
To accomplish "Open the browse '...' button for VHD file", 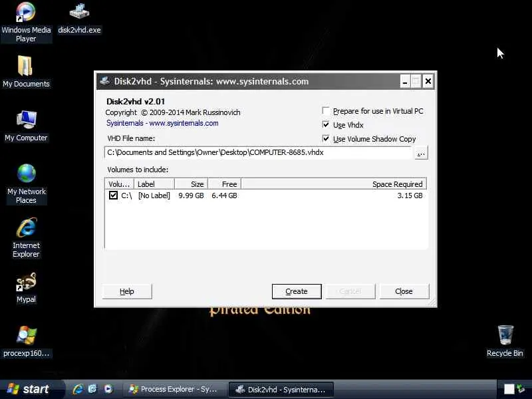I will pyautogui.click(x=421, y=153).
